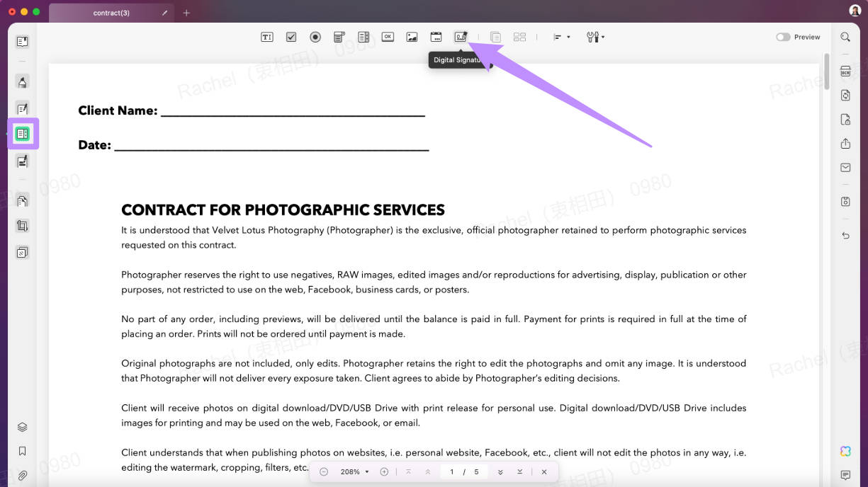Select the List Box form tool
868x487 pixels.
363,36
